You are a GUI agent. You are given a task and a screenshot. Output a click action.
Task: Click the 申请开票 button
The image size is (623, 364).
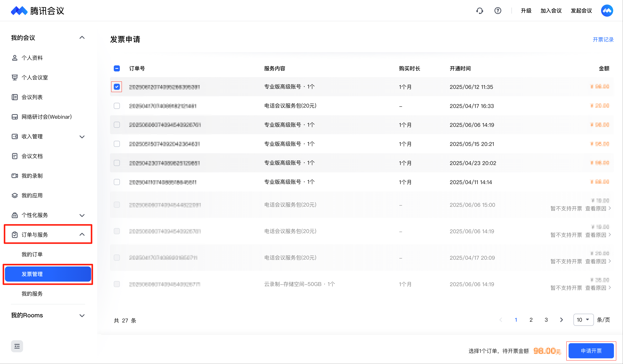tap(591, 351)
